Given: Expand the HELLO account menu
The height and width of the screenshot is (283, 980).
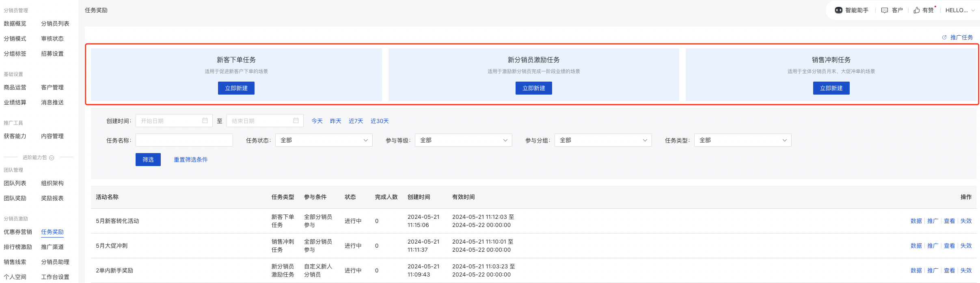Looking at the screenshot, I should coord(960,10).
